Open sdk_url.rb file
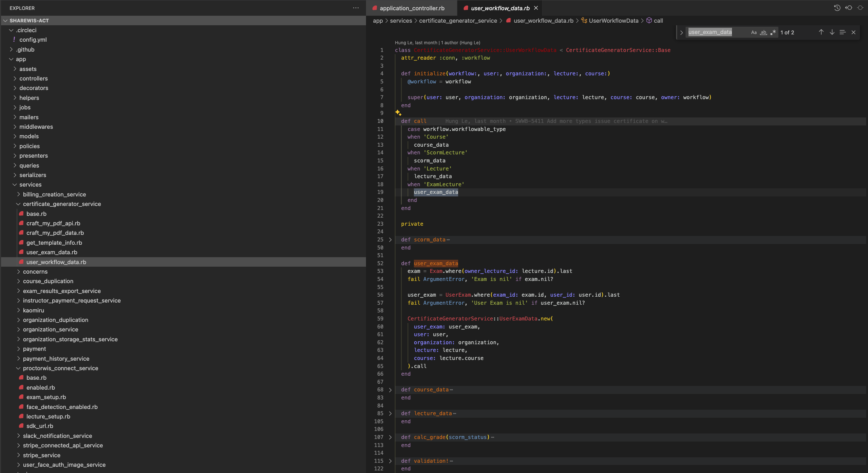Screen dimensions: 868x473 [184, 426]
